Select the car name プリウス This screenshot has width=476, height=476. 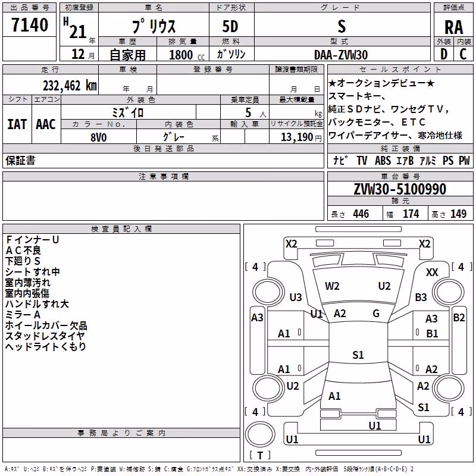coord(154,26)
